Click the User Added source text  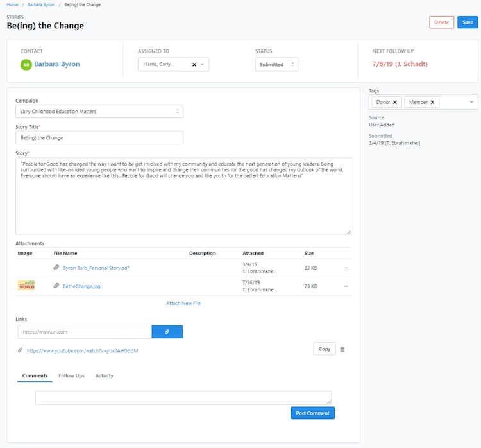tap(382, 125)
